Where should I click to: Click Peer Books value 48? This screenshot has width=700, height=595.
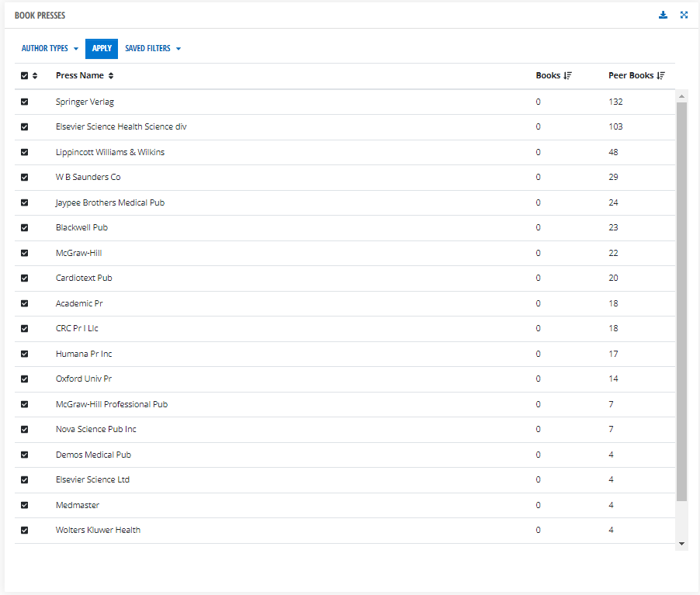[613, 152]
